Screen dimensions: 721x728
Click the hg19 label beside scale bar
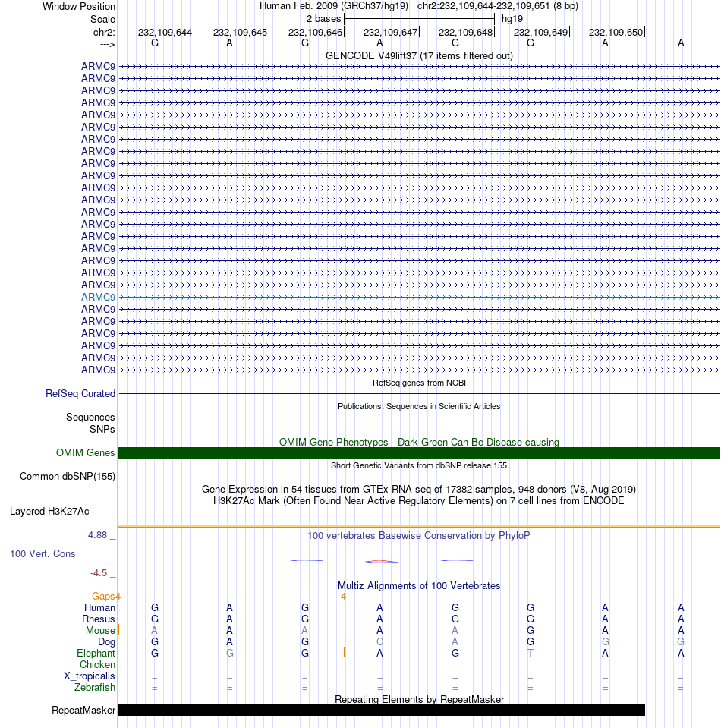pos(512,19)
